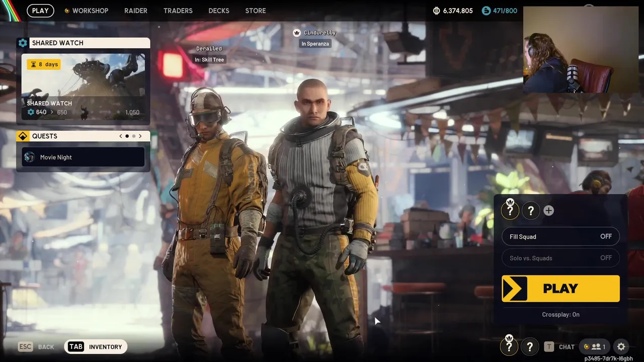The image size is (644, 362).
Task: Go to previous quest with left arrow
Action: 121,136
